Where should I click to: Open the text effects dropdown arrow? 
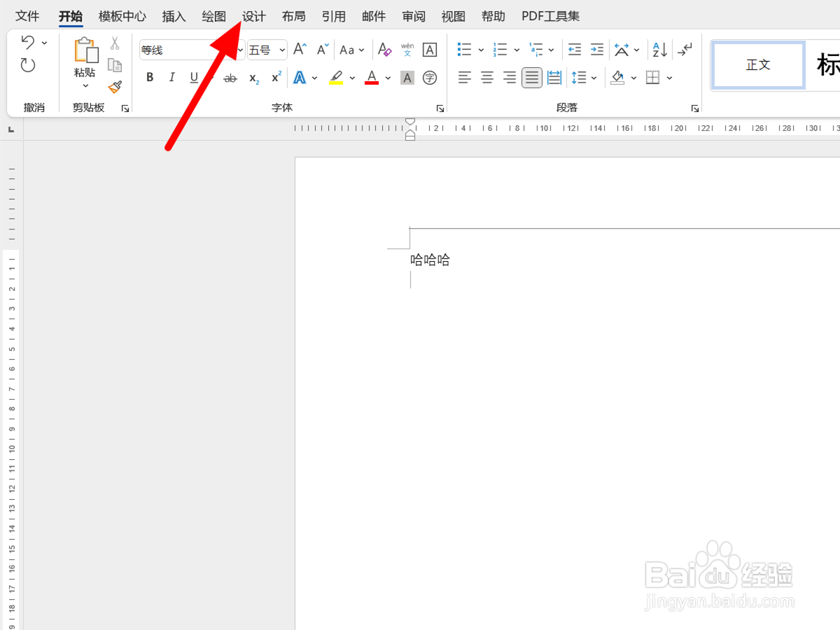tap(315, 78)
